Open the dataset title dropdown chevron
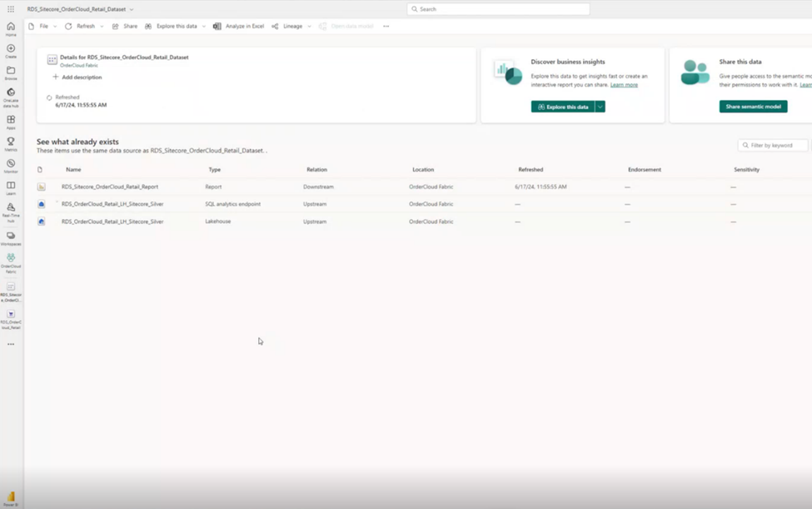This screenshot has height=509, width=812. click(132, 9)
